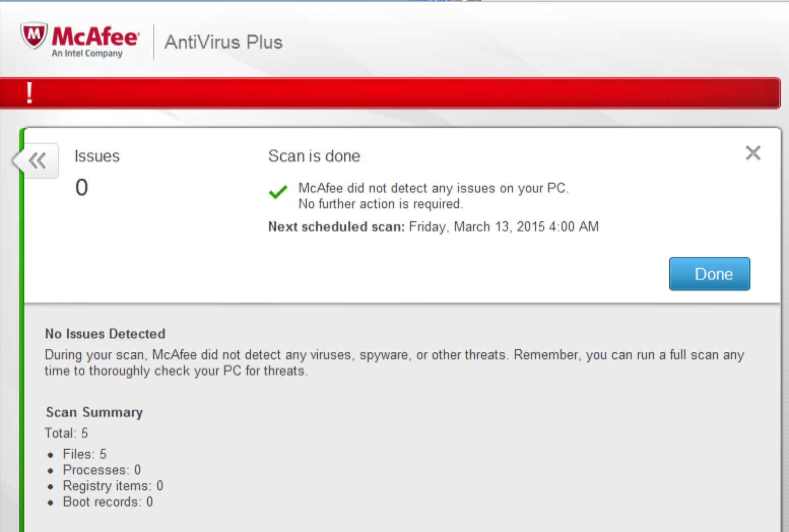This screenshot has height=532, width=789.
Task: Select the "Boot records: 0" list entry
Action: pyautogui.click(x=108, y=502)
